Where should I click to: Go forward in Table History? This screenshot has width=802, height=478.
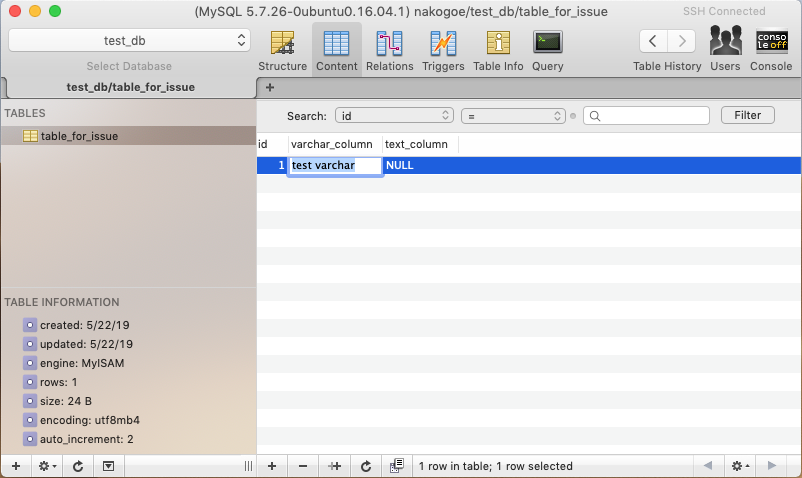(681, 41)
